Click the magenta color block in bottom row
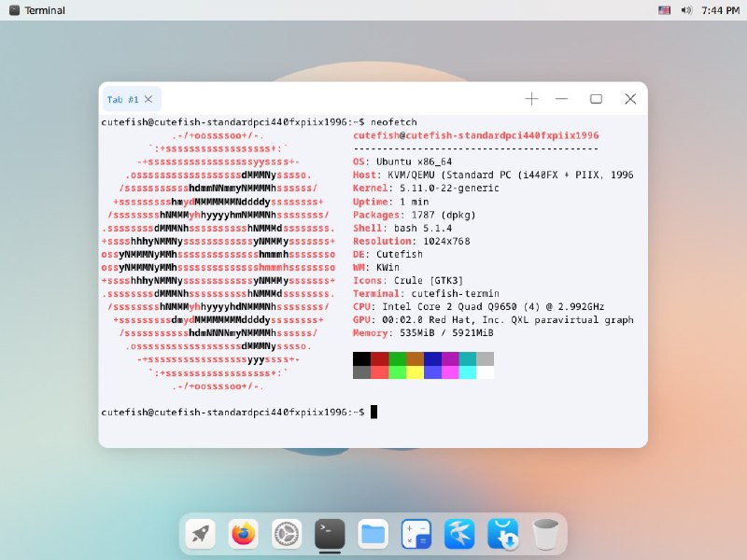 tap(450, 371)
